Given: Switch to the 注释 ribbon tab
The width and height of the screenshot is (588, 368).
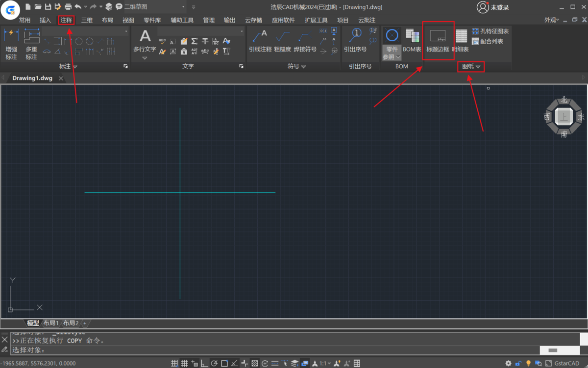Looking at the screenshot, I should (x=66, y=20).
